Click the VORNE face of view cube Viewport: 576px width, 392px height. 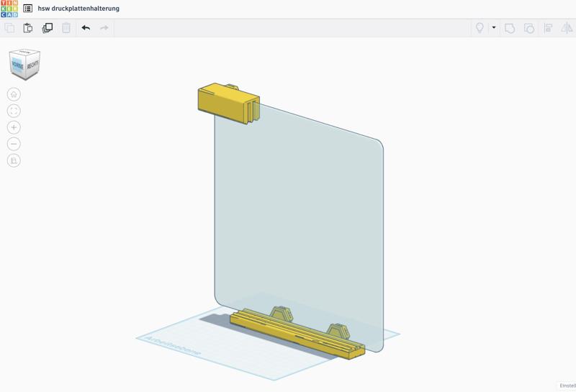pyautogui.click(x=17, y=65)
